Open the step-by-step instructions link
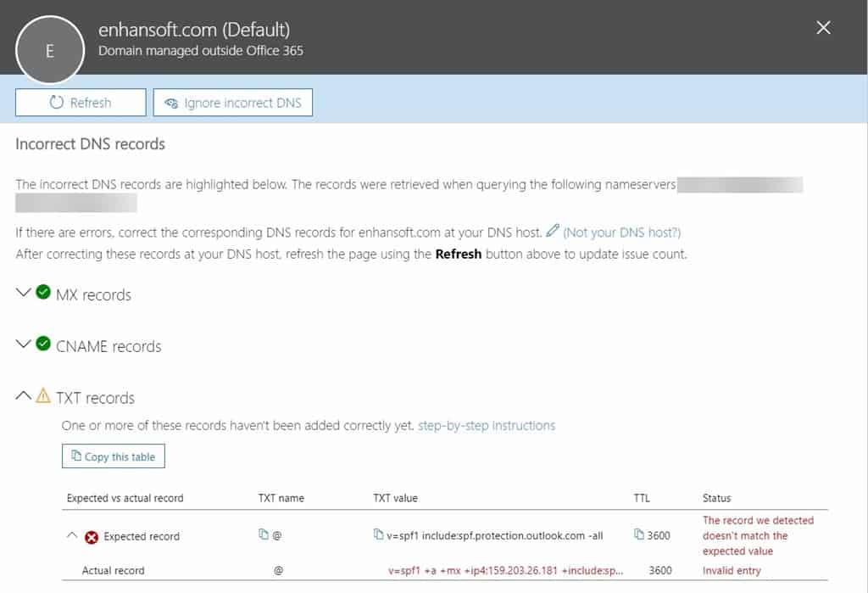868x593 pixels. tap(486, 425)
